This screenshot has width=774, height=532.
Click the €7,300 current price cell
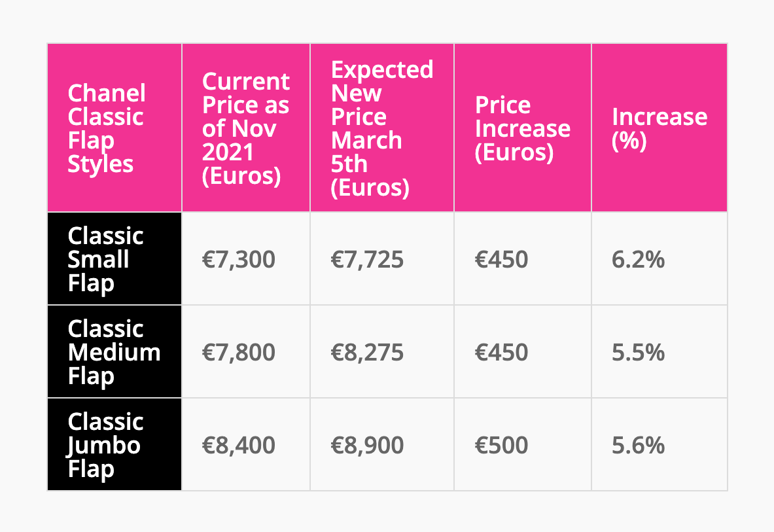(238, 260)
